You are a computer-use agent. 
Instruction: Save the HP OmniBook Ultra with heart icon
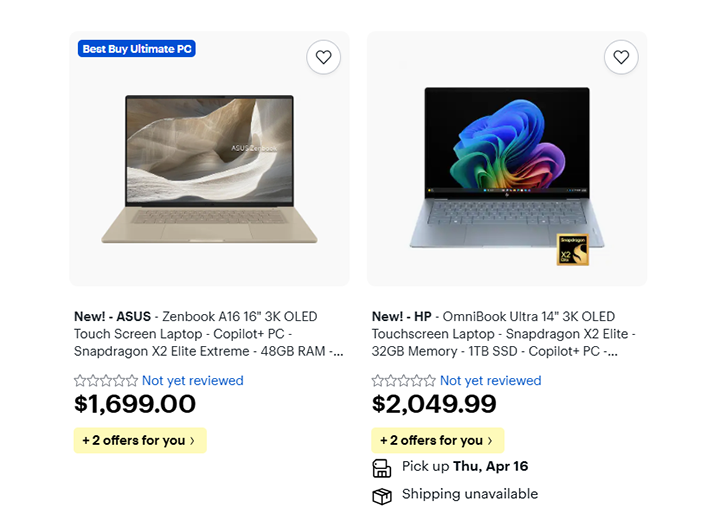click(x=621, y=57)
